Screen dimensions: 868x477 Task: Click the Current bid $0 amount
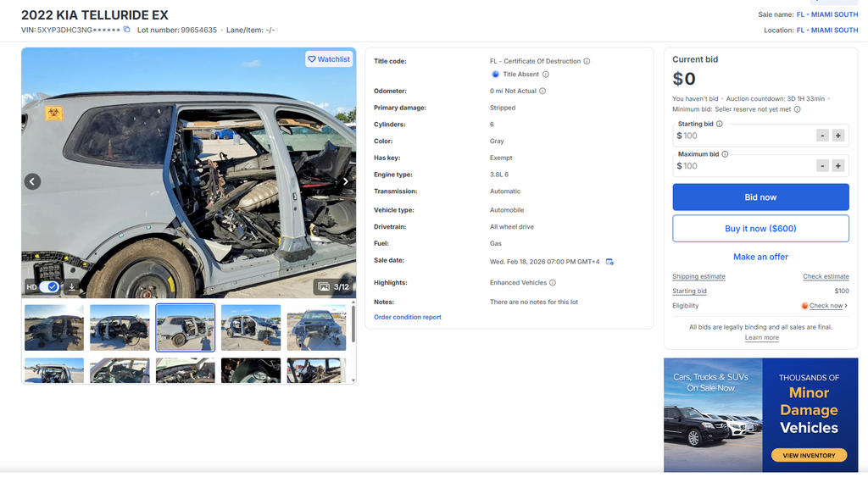(684, 79)
